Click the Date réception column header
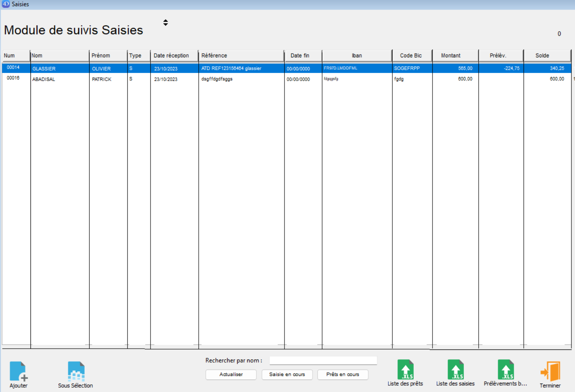Viewport: 575px width, 392px height. tap(175, 56)
